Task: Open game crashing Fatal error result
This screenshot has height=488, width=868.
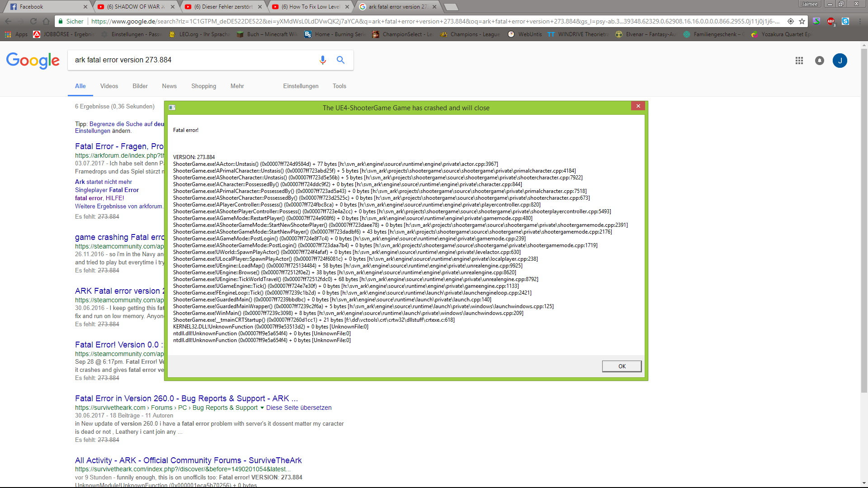Action: [120, 237]
